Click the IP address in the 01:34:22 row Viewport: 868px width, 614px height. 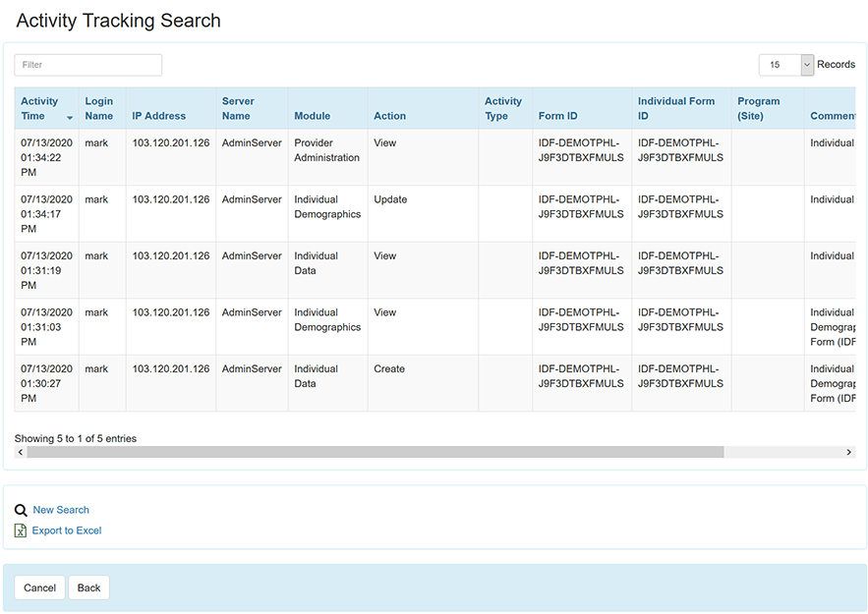point(171,143)
